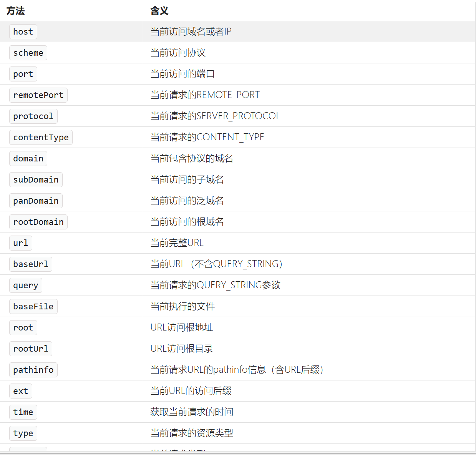476x455 pixels.
Task: Select the remotePort method tag
Action: click(x=38, y=95)
